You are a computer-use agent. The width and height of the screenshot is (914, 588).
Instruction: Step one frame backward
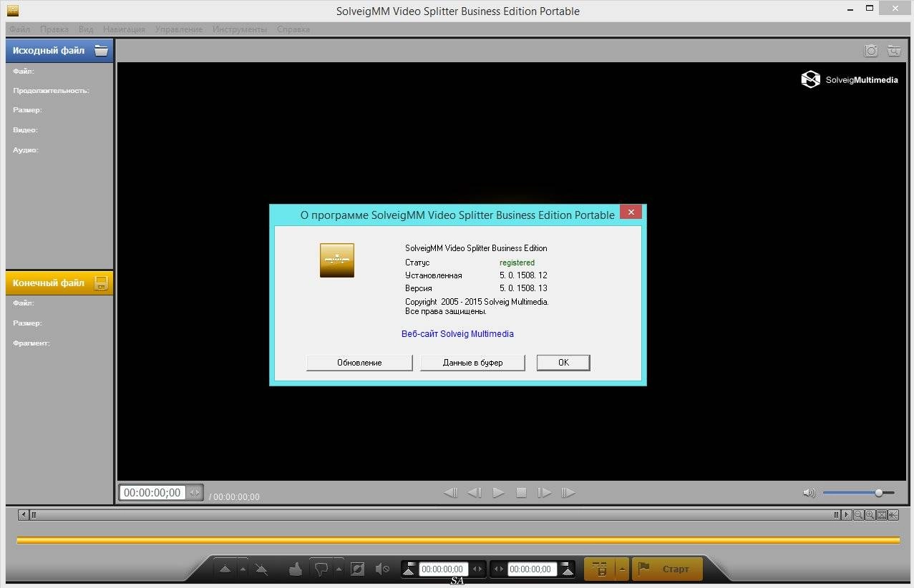475,493
